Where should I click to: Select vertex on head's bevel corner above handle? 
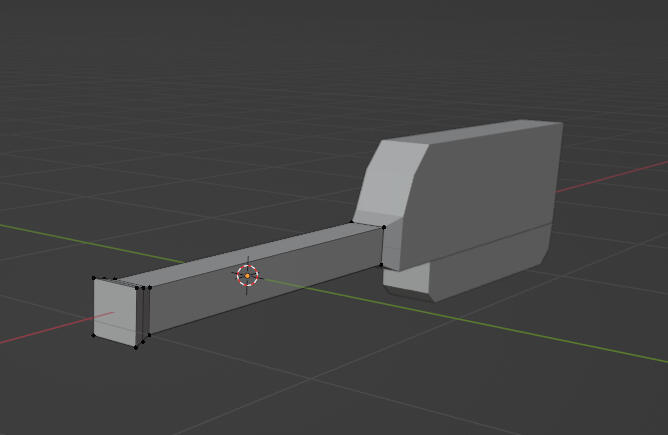[x=351, y=222]
